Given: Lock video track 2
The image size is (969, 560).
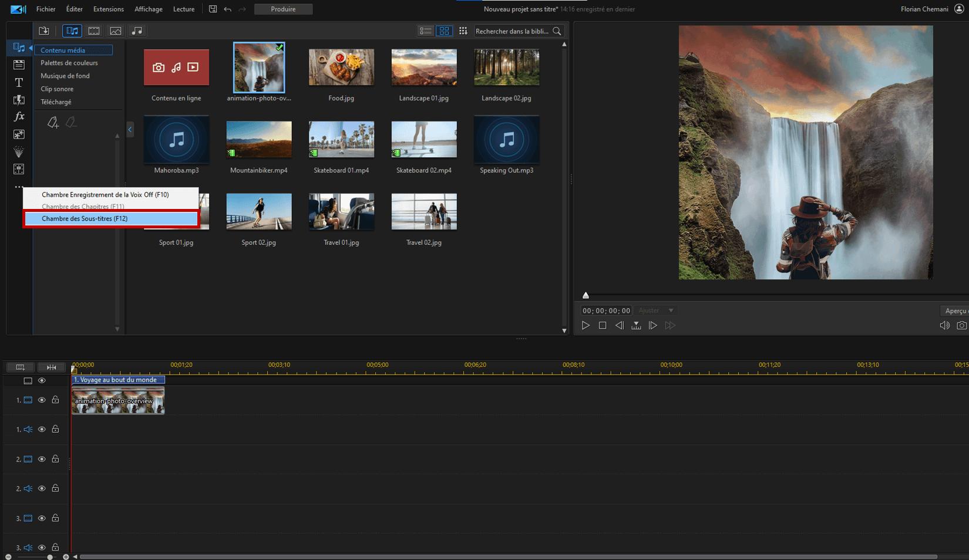Looking at the screenshot, I should click(x=55, y=459).
